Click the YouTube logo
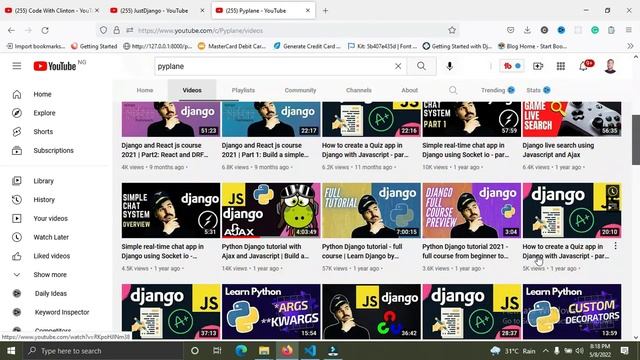Screen dimensions: 640x360 point(55,66)
